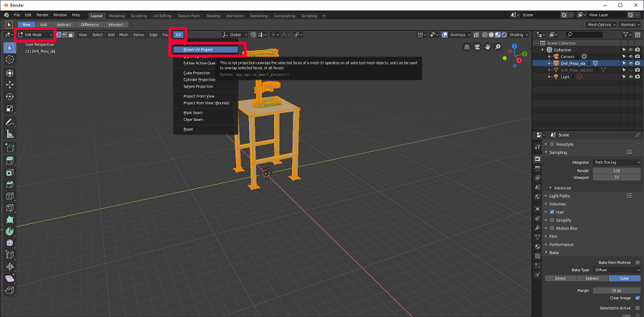This screenshot has height=317, width=644.
Task: Select the Cursor tool in toolbar
Action: (10, 59)
